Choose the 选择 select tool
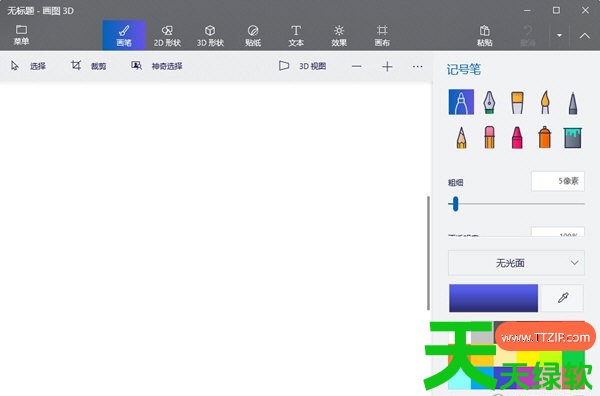 28,66
